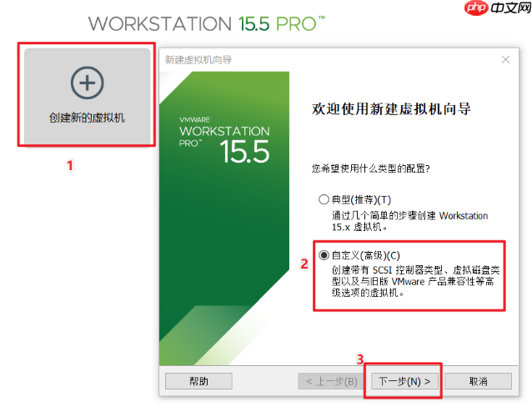The width and height of the screenshot is (532, 412).
Task: Click the 典型(推荐)(T) option label text
Action: coord(361,199)
